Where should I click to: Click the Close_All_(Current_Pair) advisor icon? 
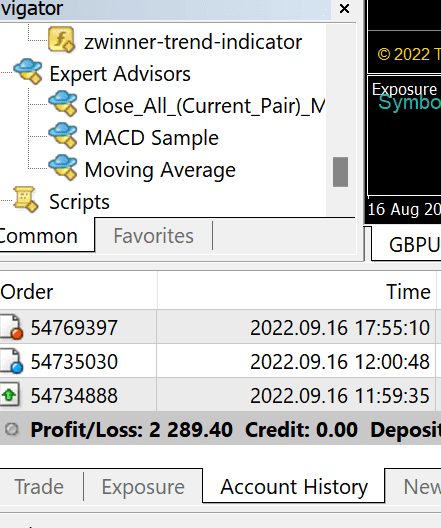pos(63,103)
